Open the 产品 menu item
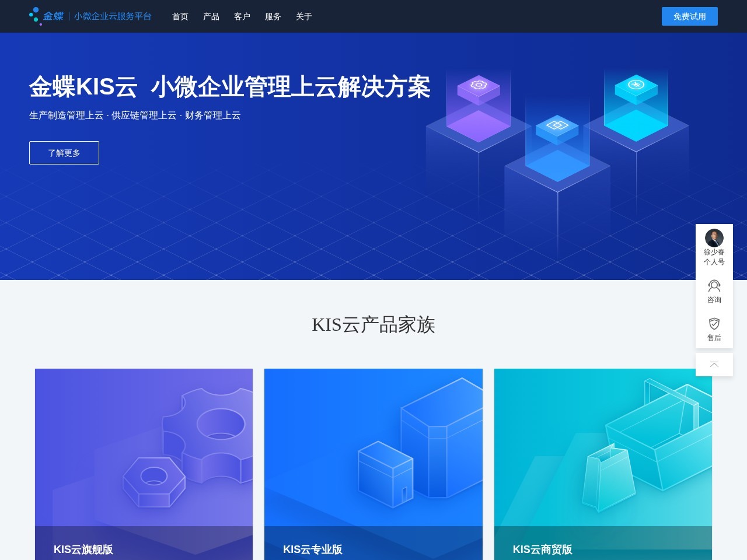 (x=211, y=16)
